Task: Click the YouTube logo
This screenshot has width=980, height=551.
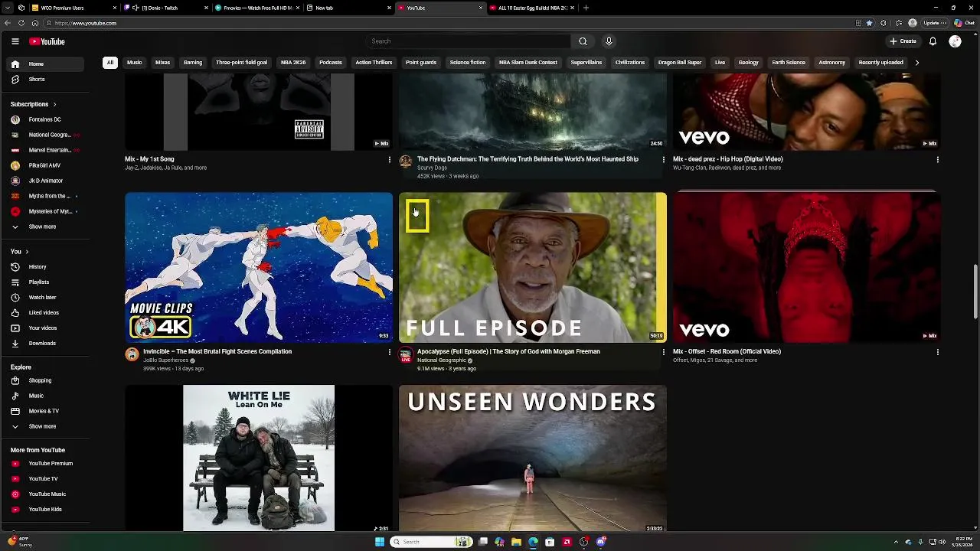Action: click(x=47, y=41)
